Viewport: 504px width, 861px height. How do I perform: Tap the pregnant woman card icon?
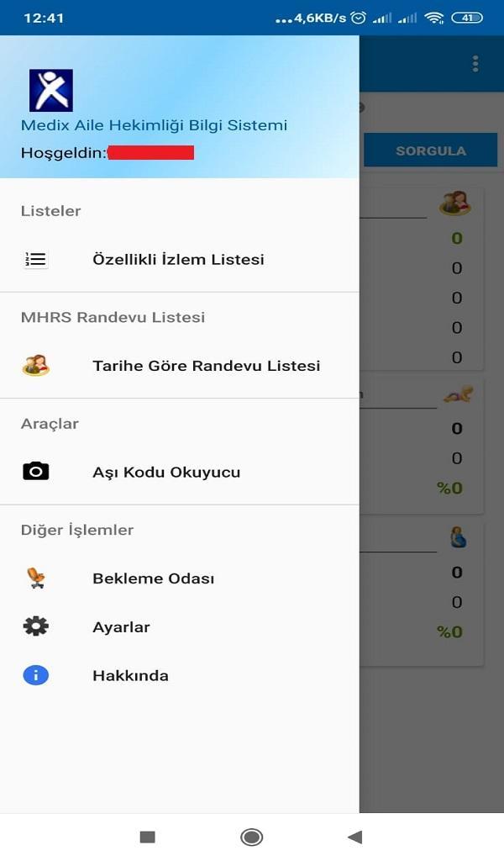click(x=458, y=537)
